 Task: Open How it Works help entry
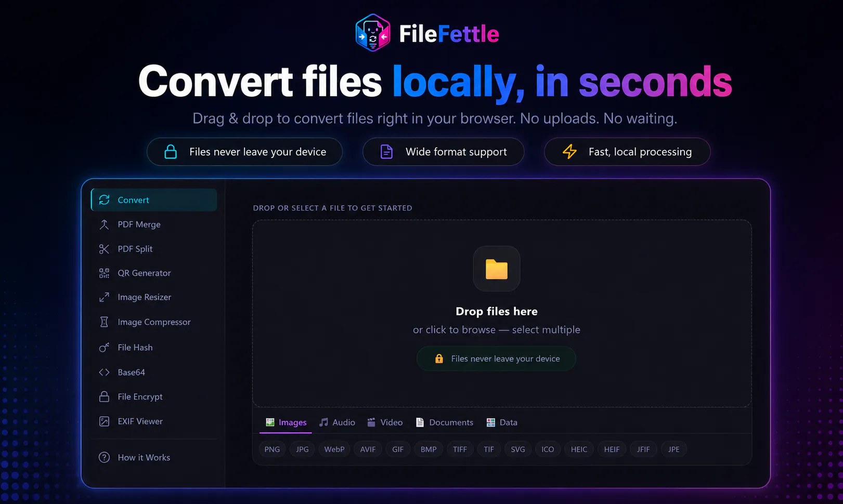click(154, 457)
